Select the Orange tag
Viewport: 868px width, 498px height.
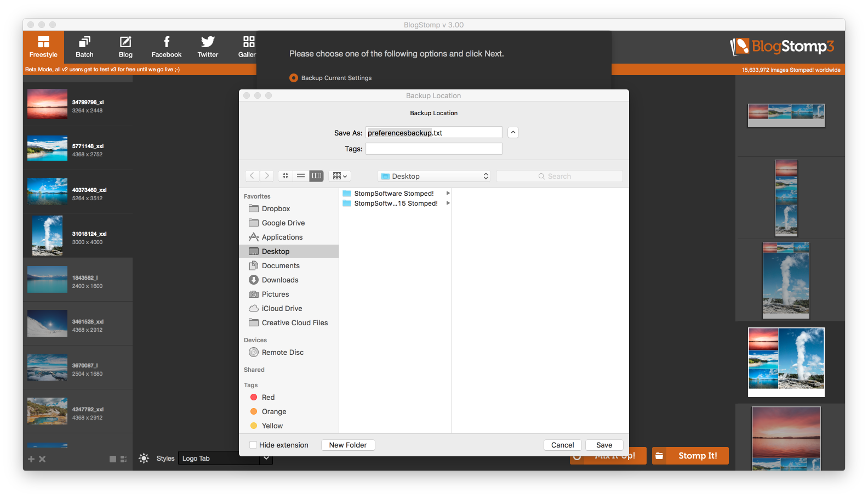(x=289, y=411)
